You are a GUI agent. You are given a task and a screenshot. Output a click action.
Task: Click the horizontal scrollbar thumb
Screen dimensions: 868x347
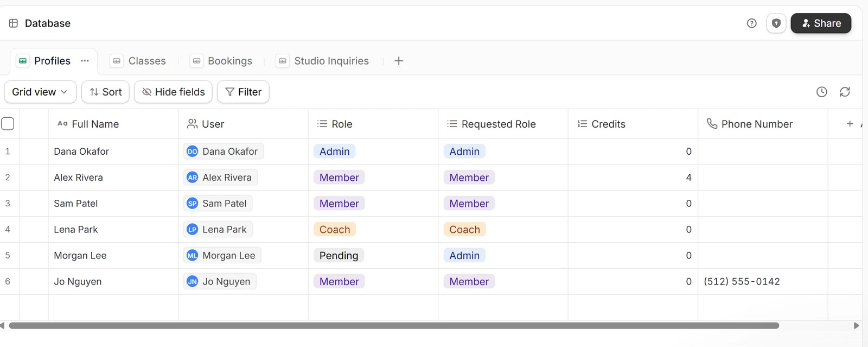[394, 326]
